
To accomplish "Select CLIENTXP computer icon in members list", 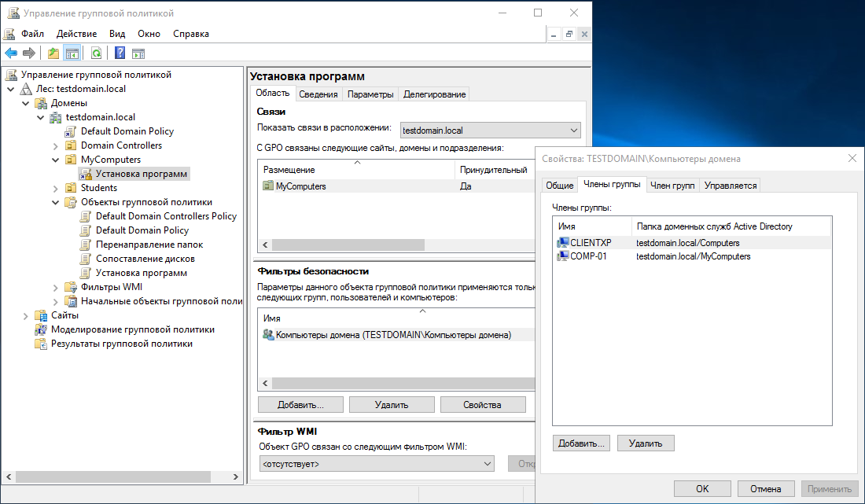I will [563, 243].
